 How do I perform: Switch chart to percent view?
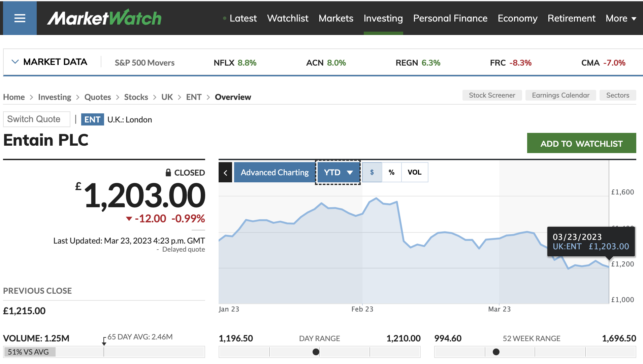(391, 172)
